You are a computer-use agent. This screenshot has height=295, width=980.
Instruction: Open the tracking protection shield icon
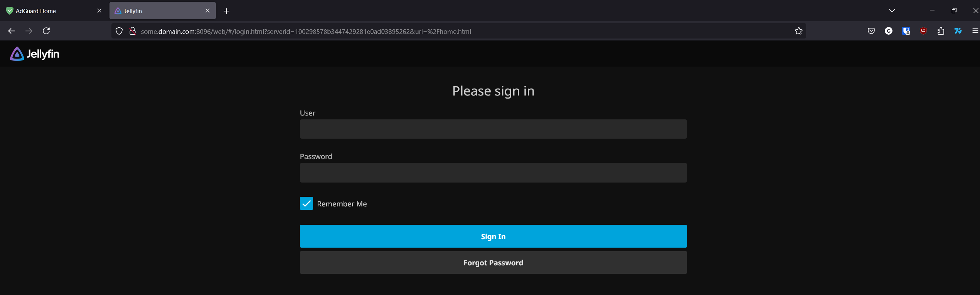(119, 31)
